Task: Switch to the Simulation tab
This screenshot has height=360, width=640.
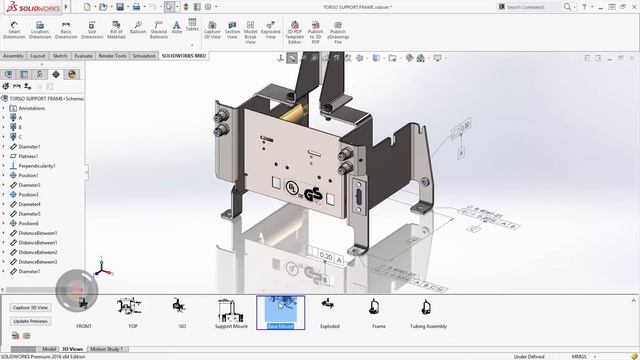Action: 144,56
